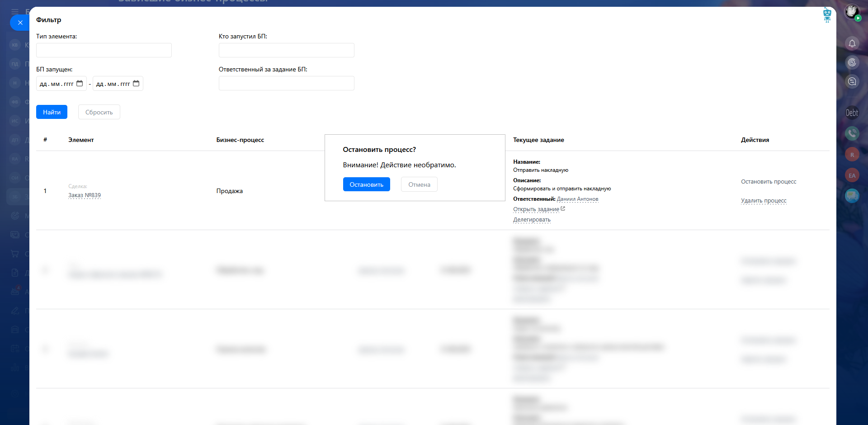
Task: Click the Элемент column header
Action: [x=81, y=140]
